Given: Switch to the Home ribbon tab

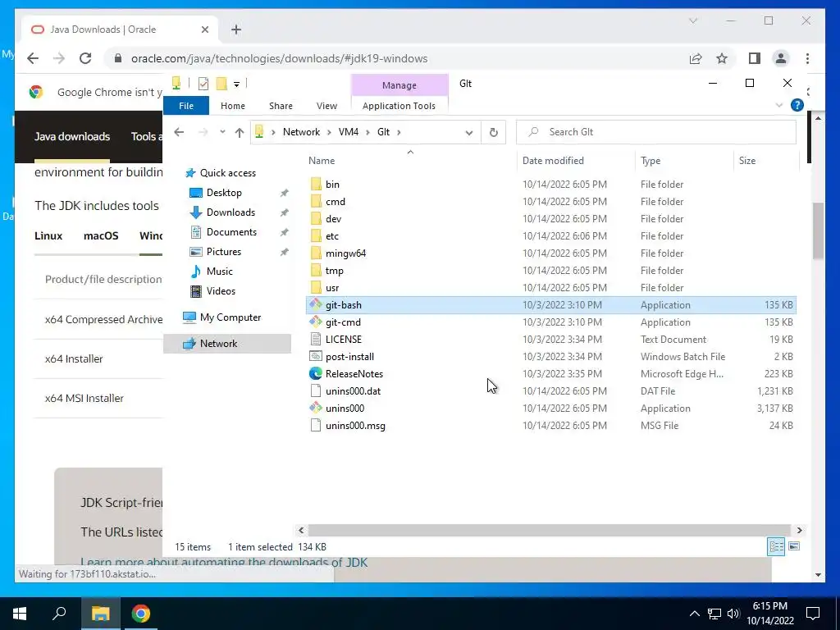Looking at the screenshot, I should (232, 106).
